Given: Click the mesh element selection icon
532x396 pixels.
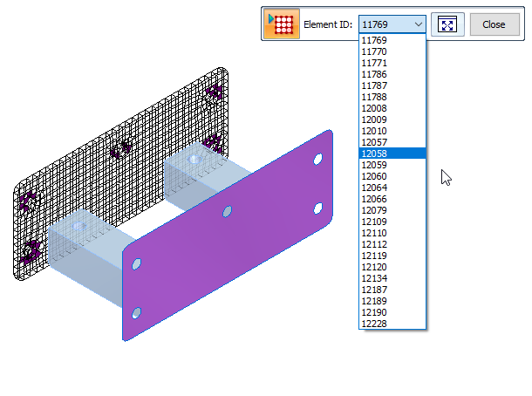Looking at the screenshot, I should click(282, 24).
